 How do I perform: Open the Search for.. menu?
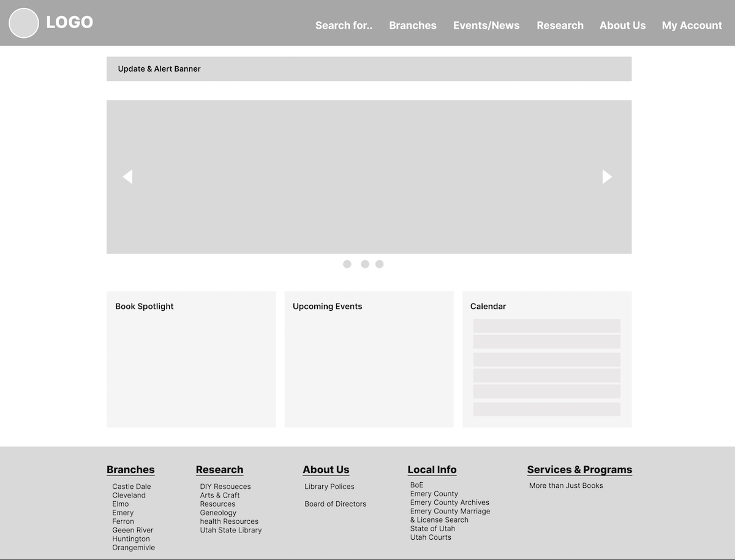(x=344, y=25)
